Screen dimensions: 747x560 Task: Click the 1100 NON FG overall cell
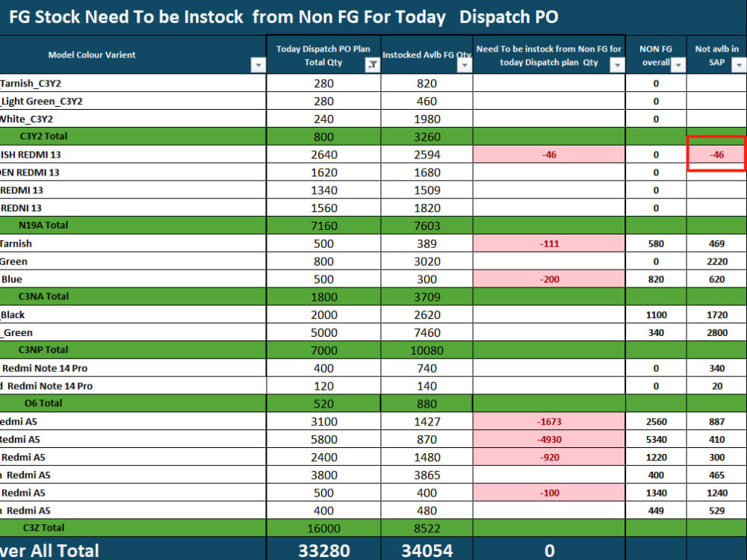[x=656, y=315]
